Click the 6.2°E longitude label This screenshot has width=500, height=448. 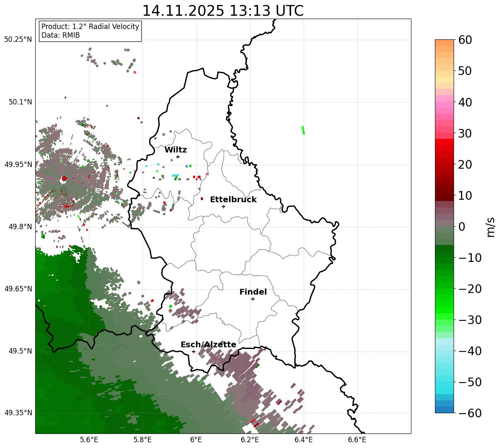coord(250,440)
